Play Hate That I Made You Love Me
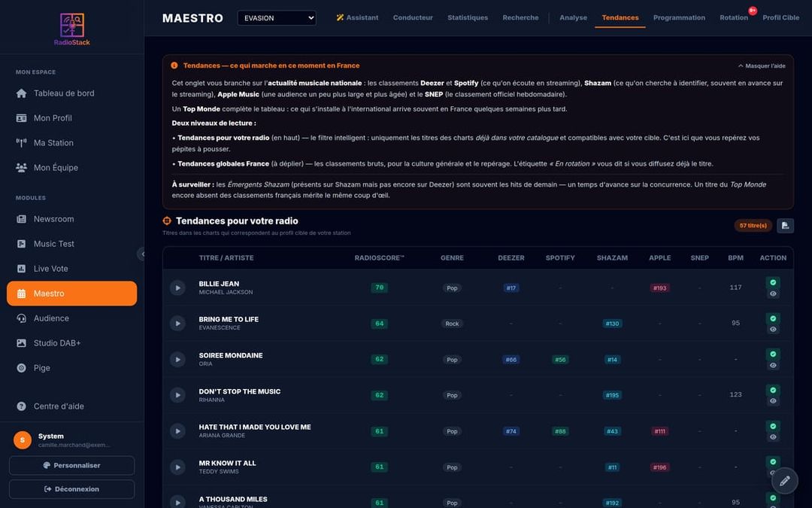This screenshot has width=812, height=508. coord(177,430)
